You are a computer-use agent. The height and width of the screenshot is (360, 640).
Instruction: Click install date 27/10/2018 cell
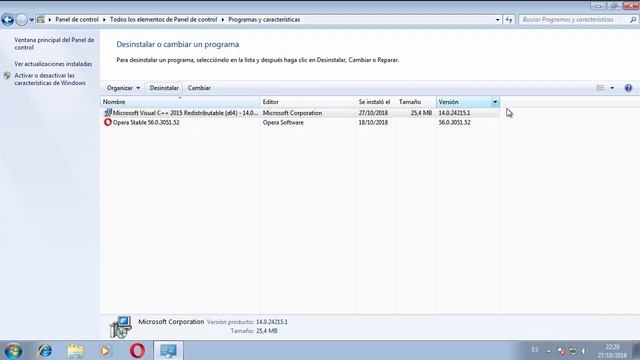pos(373,113)
